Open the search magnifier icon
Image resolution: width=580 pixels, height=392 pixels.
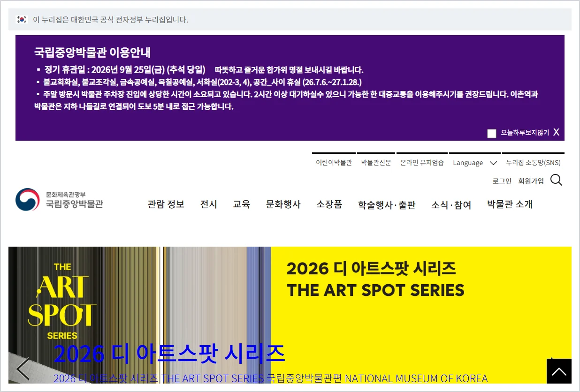[556, 180]
